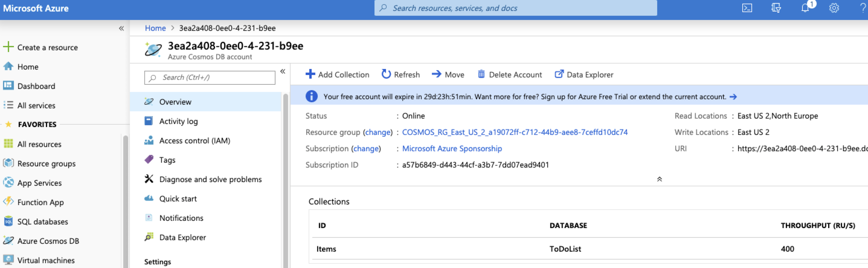
Task: Collapse the left portal sidebar with chevrons
Action: pyautogui.click(x=121, y=29)
